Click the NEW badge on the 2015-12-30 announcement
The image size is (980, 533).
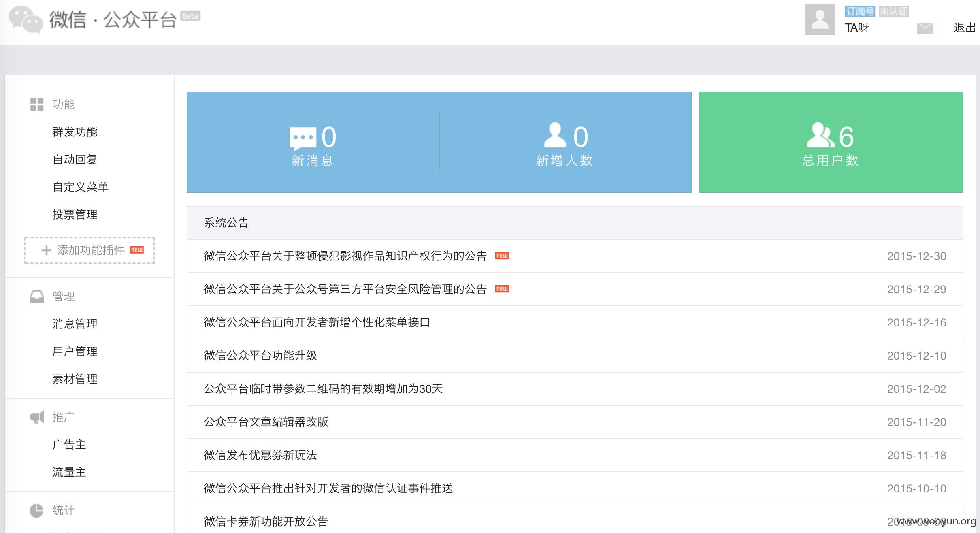click(x=502, y=256)
